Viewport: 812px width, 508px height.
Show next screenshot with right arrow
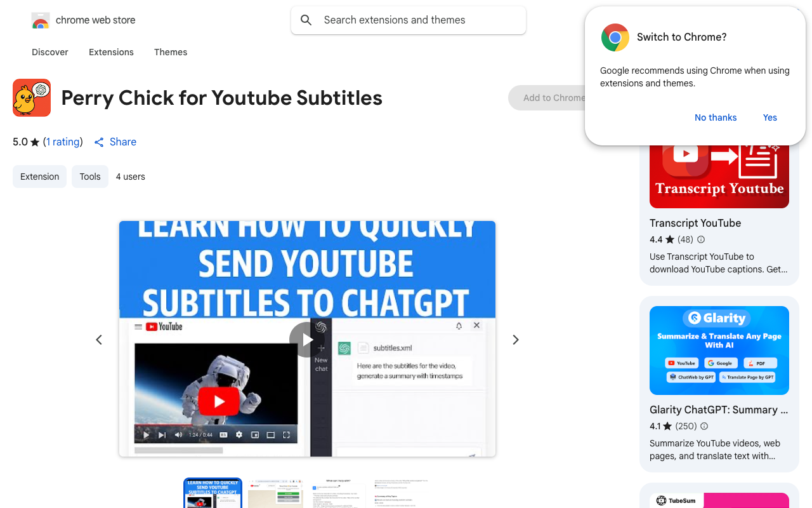(x=516, y=340)
